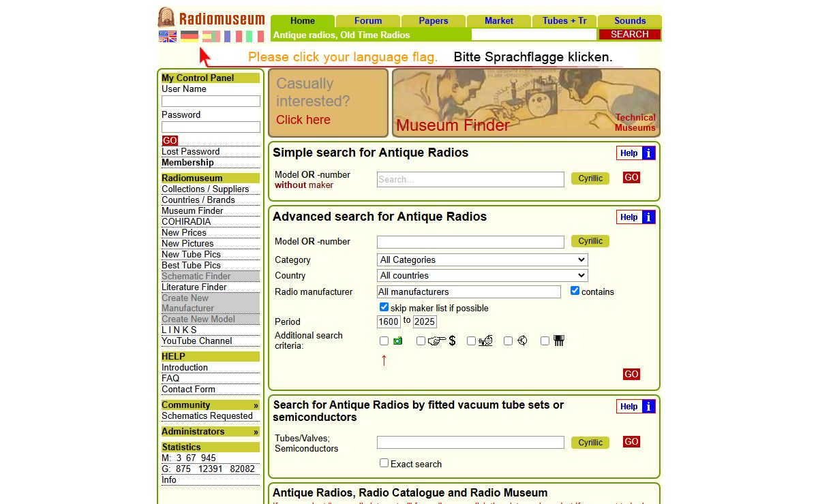Click the login GO button under Password
Screen dimensions: 818x504
coord(170,141)
